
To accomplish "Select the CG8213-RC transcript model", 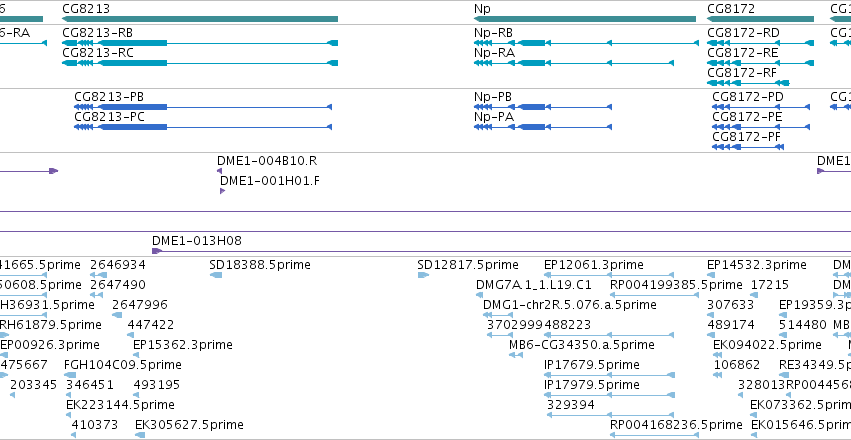I will point(200,63).
